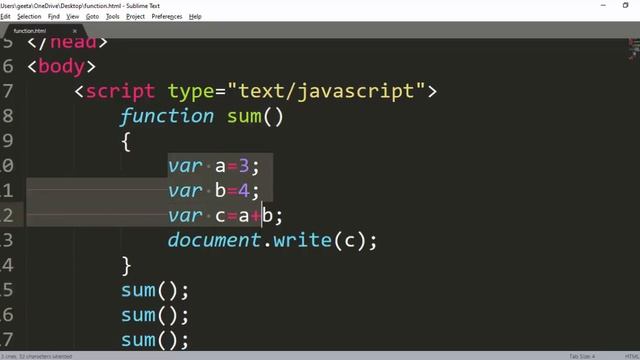Viewport: 640px width, 360px height.
Task: Click the opening brace on line 9
Action: coord(126,142)
